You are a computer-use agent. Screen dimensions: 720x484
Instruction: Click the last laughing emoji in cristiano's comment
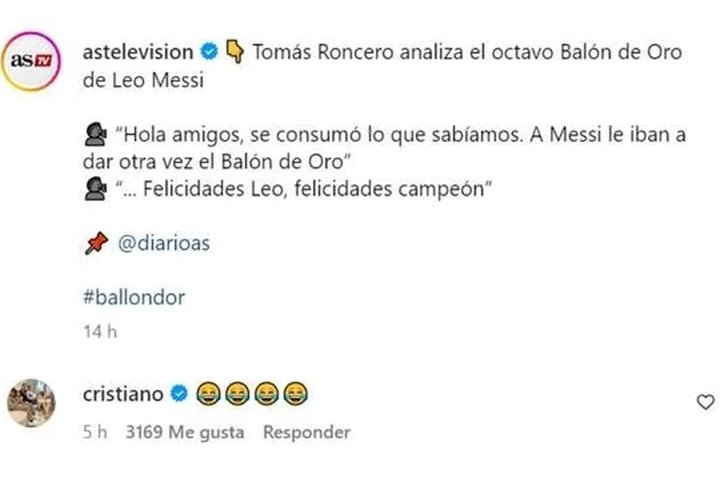pos(296,394)
